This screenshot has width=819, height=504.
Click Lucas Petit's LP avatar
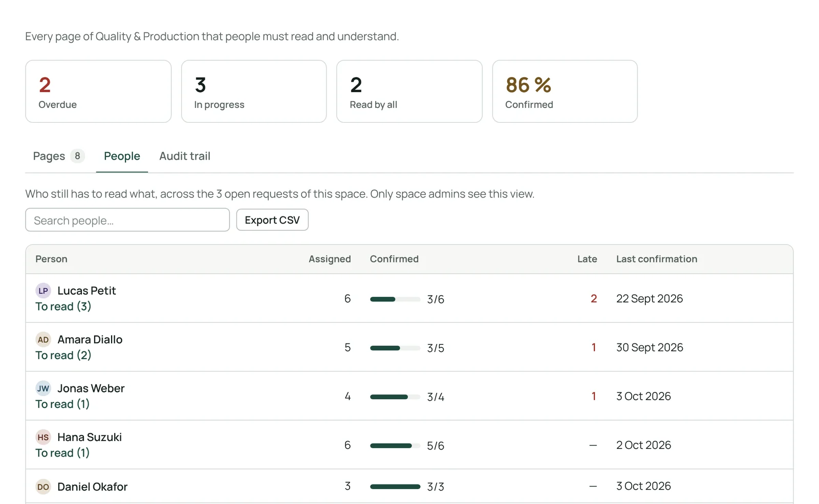(x=44, y=291)
